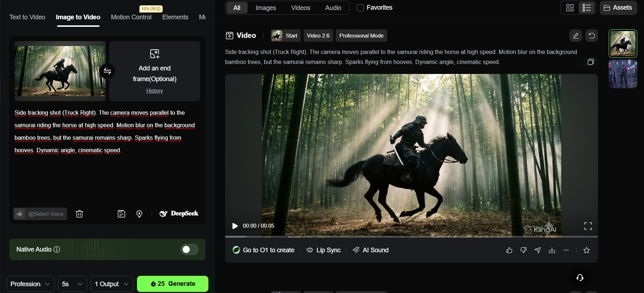Regenerate video with the redo icon

click(x=592, y=36)
